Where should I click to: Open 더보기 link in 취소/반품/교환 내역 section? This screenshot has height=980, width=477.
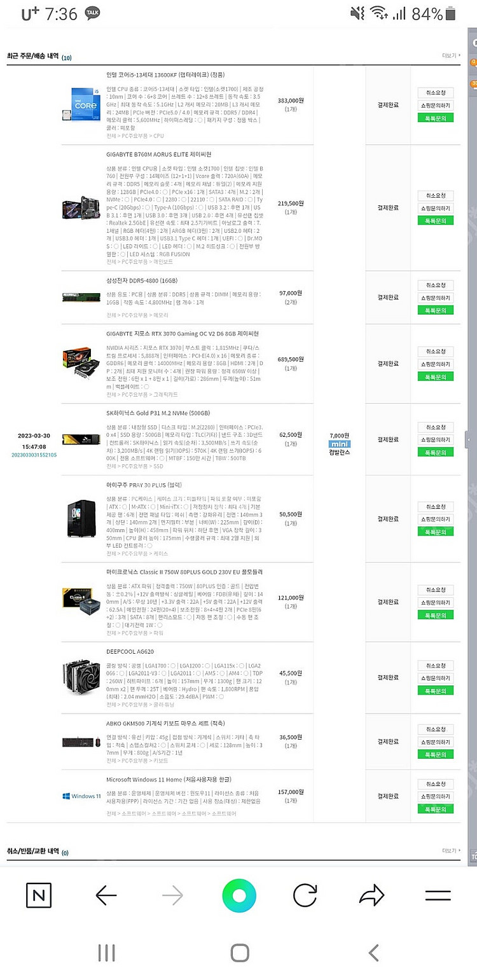coord(450,850)
